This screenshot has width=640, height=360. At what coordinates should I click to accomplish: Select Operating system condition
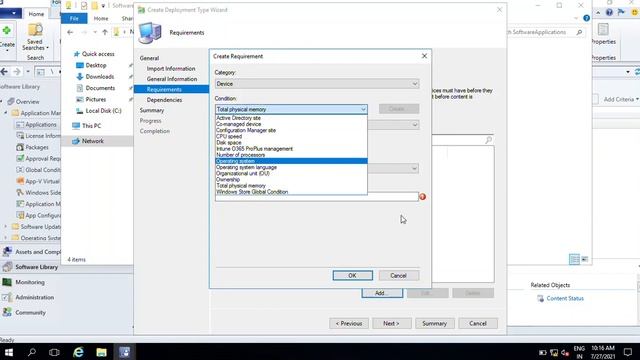[291, 161]
